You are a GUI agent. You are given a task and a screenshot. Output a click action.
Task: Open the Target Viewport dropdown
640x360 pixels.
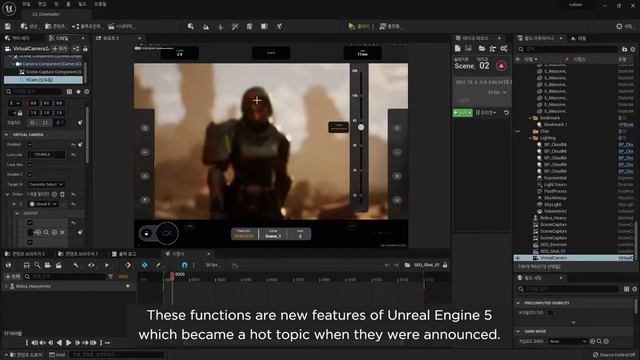click(x=46, y=184)
